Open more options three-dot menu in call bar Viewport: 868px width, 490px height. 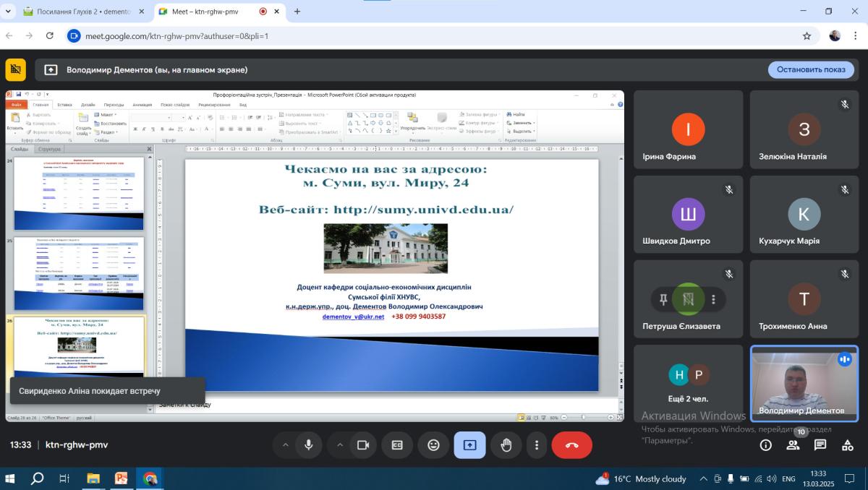pos(536,445)
